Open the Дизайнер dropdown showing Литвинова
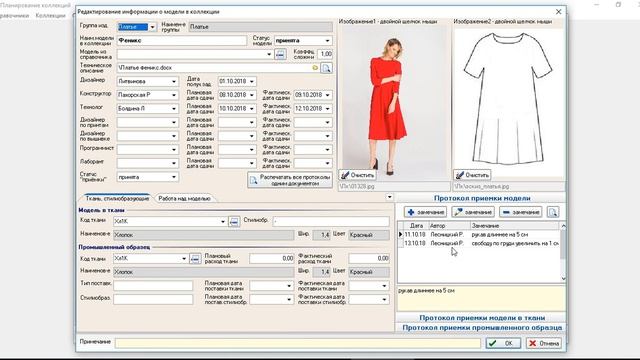 point(174,81)
